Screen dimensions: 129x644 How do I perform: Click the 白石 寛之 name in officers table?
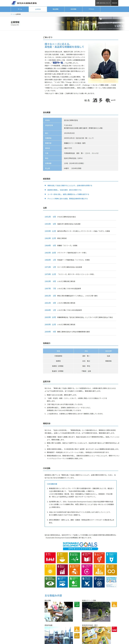(x=86, y=361)
